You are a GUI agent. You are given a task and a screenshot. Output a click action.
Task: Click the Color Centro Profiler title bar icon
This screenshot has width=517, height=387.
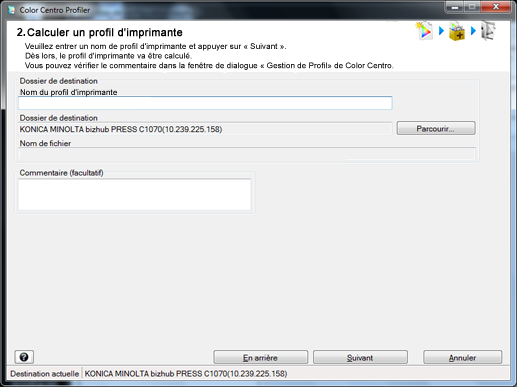tap(12, 10)
